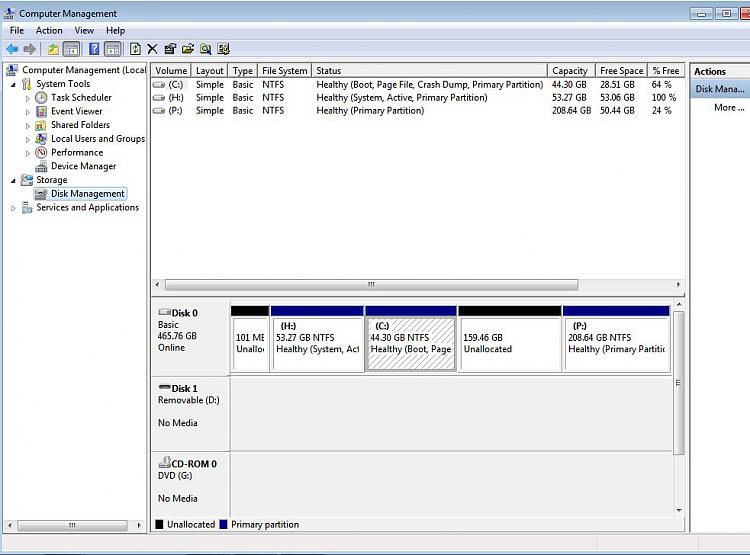This screenshot has width=750, height=555.
Task: Expand the Event Viewer node
Action: click(x=28, y=112)
